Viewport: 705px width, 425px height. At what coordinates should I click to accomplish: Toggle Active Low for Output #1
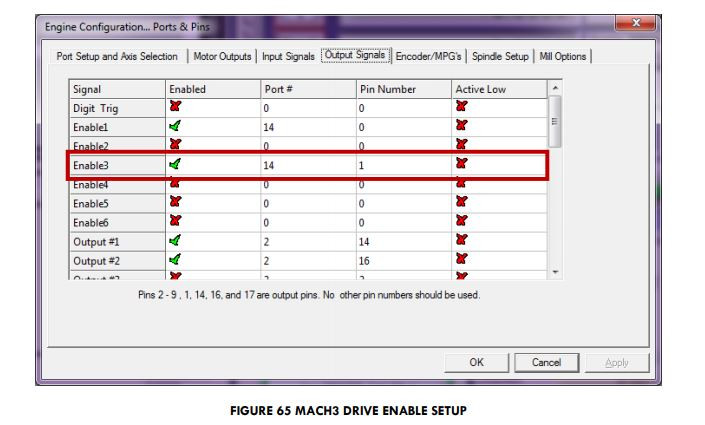(461, 240)
